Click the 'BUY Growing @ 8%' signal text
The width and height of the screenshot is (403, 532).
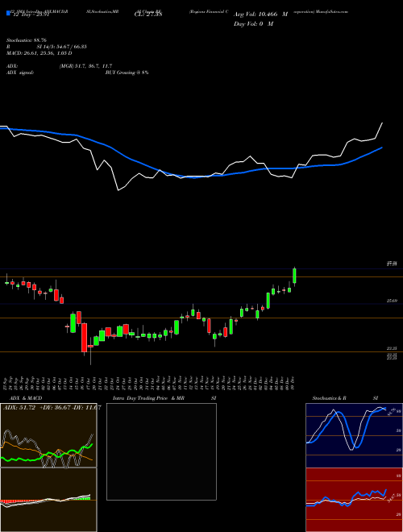[127, 73]
